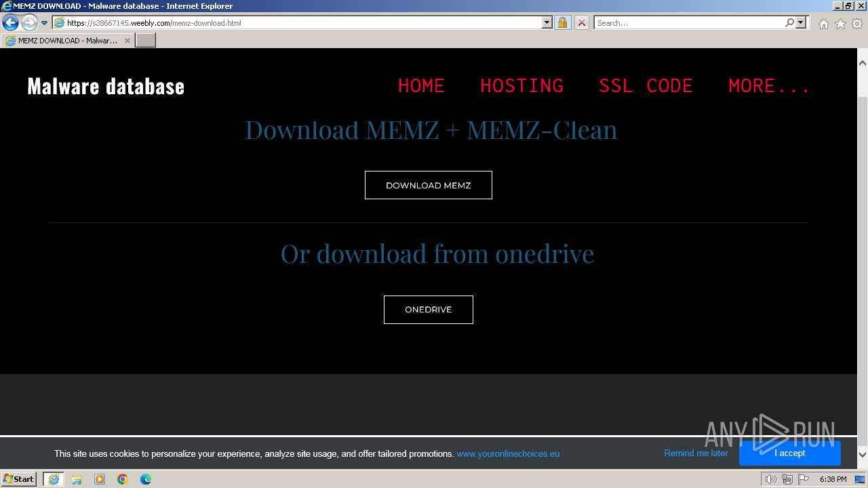Open Google Chrome taskbar icon
This screenshot has height=488, width=868.
pos(123,479)
